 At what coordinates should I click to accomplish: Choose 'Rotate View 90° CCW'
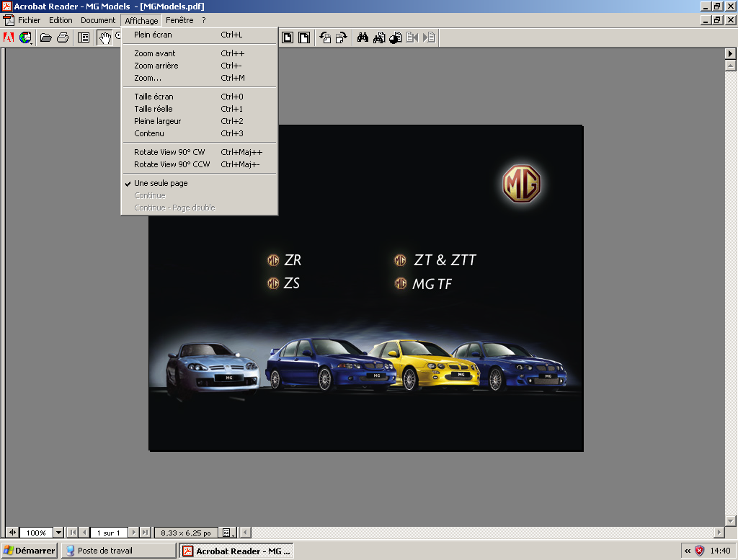199,164
